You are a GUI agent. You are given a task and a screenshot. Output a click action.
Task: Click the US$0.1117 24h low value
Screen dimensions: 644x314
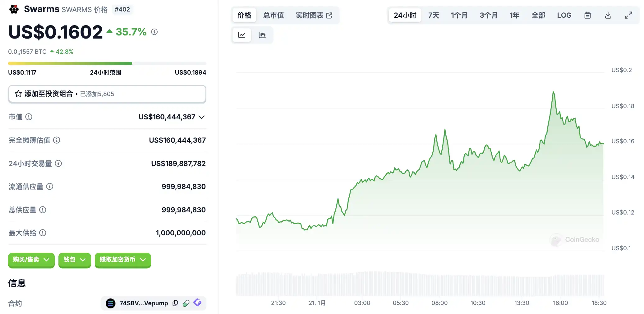point(22,72)
